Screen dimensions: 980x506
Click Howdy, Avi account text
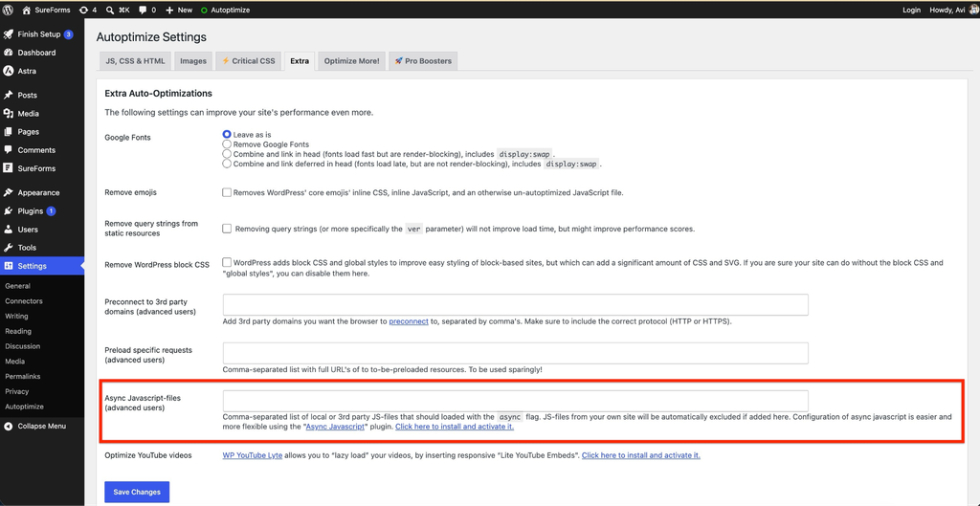pyautogui.click(x=947, y=10)
